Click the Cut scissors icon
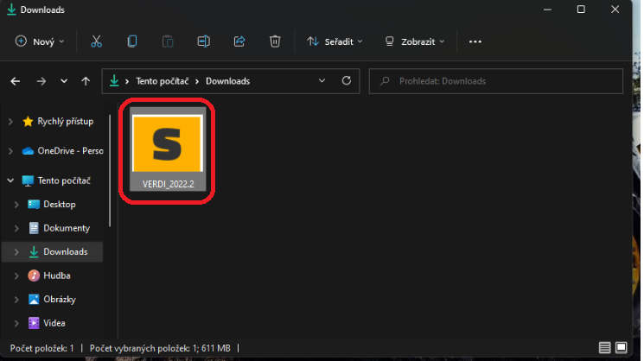The width and height of the screenshot is (644, 361). pyautogui.click(x=96, y=41)
